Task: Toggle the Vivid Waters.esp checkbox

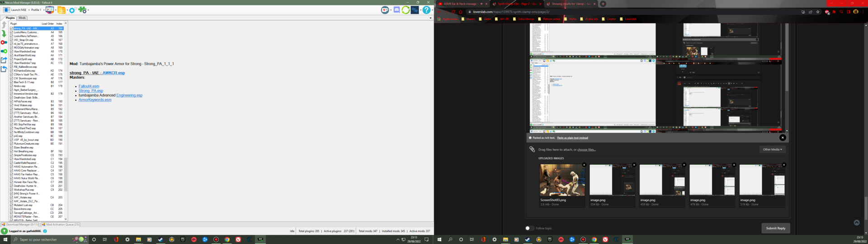Action: point(11,105)
